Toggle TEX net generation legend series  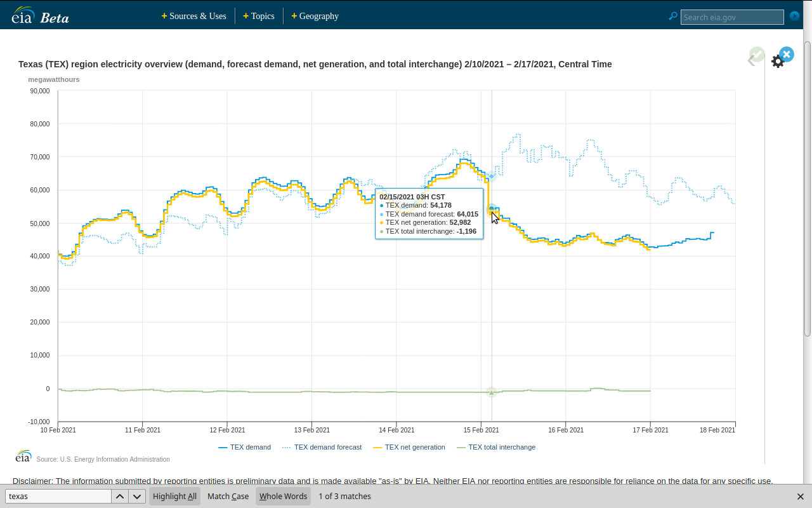point(409,447)
